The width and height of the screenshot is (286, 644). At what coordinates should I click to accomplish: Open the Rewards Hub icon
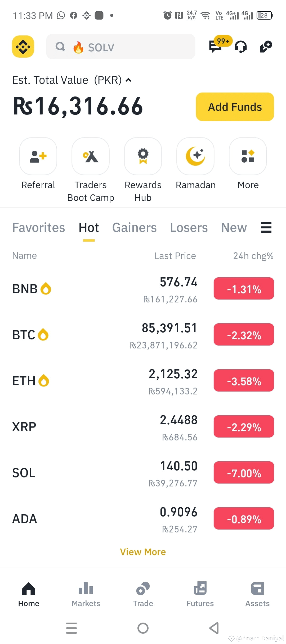click(143, 156)
